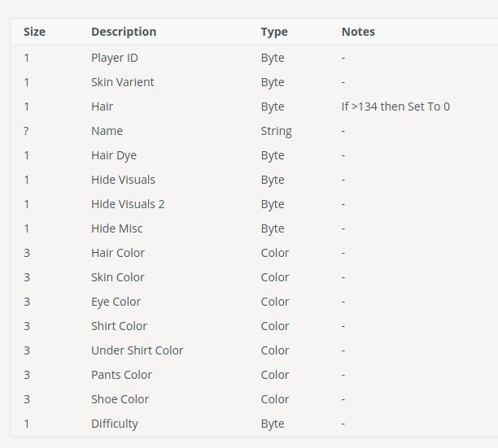Select the Hide Misc row text

pyautogui.click(x=116, y=228)
